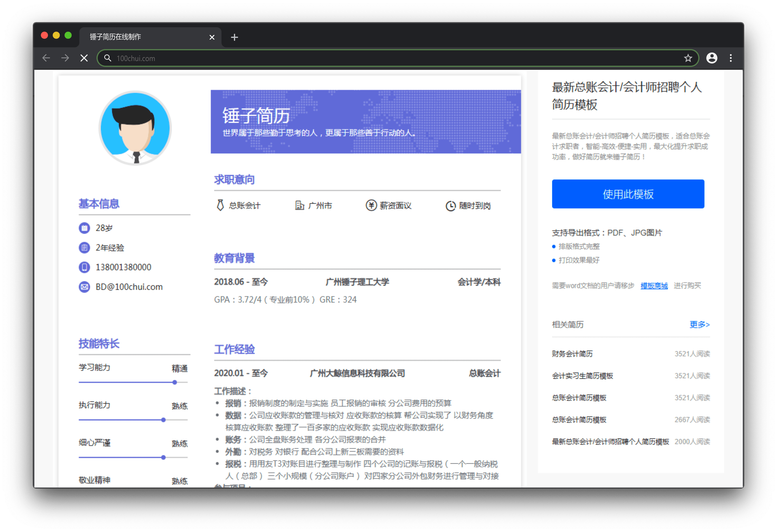
Task: Click the phone number 138001380000
Action: [123, 267]
